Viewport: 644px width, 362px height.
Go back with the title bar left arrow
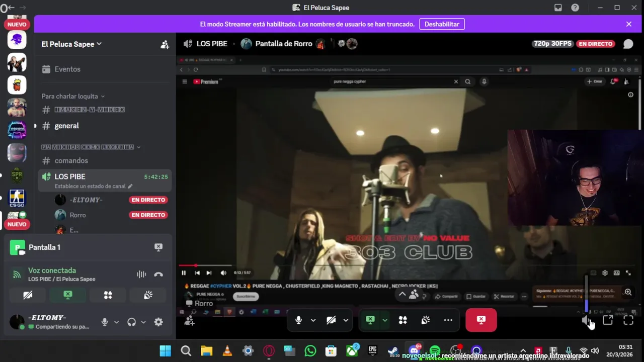(11, 8)
